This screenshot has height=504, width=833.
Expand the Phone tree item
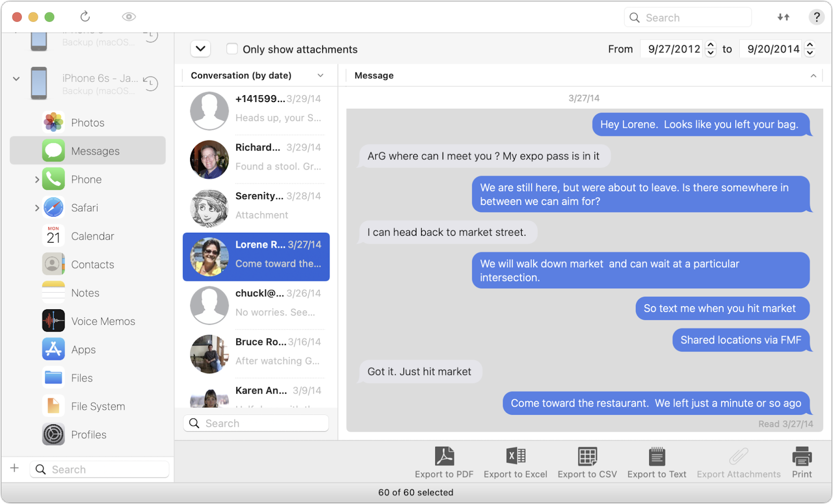click(x=36, y=180)
